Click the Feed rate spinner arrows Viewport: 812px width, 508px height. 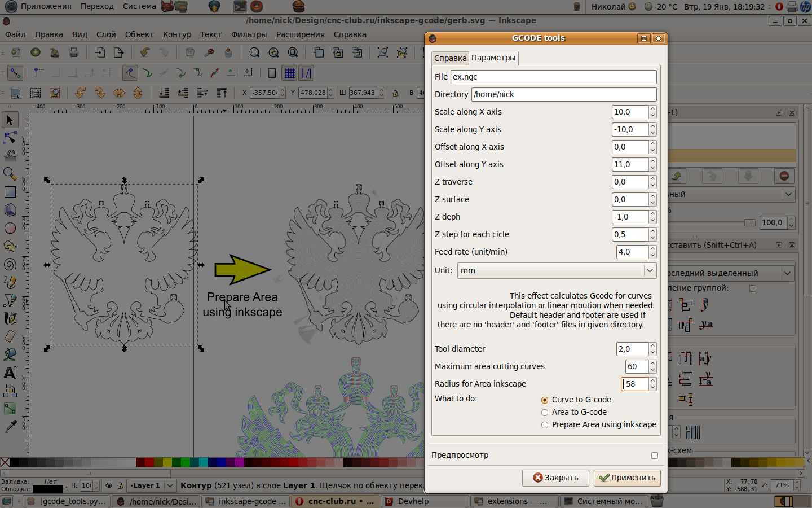[x=652, y=252]
